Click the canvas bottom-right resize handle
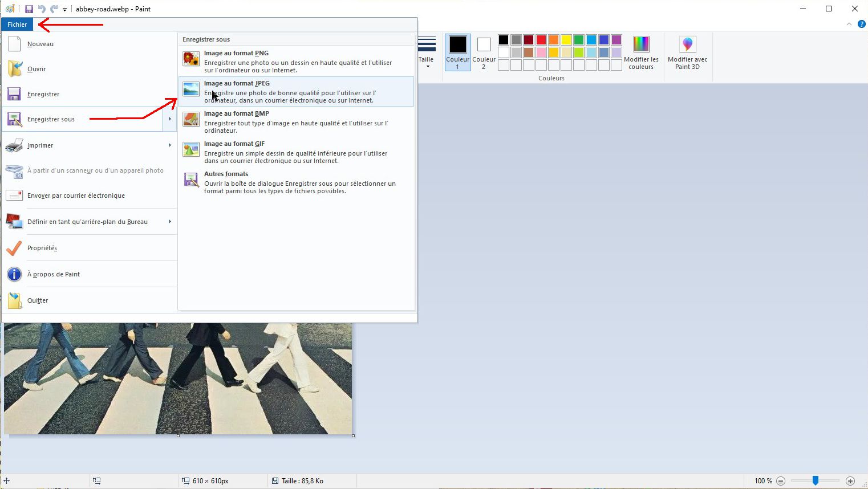The height and width of the screenshot is (489, 868). click(x=354, y=436)
